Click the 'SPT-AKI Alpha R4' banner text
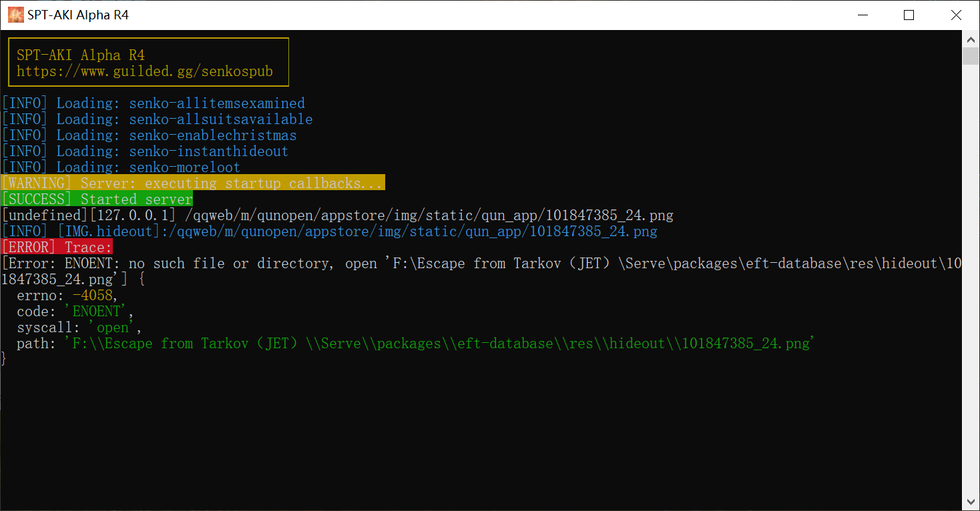 81,55
